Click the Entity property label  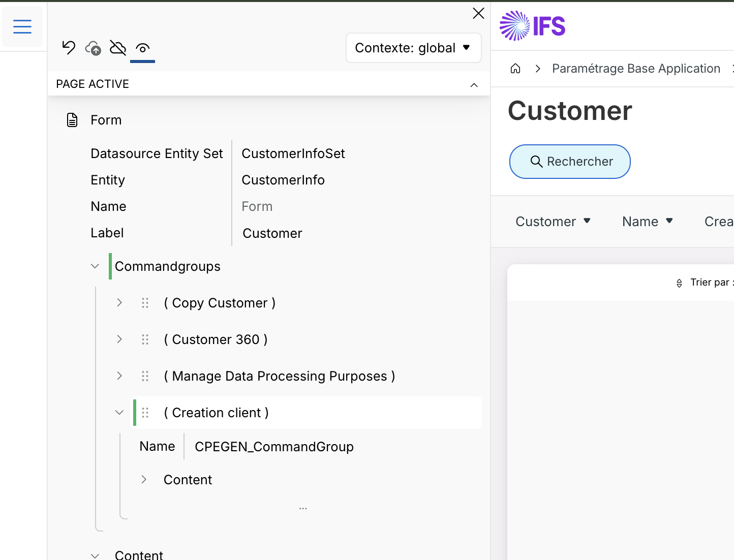(108, 180)
